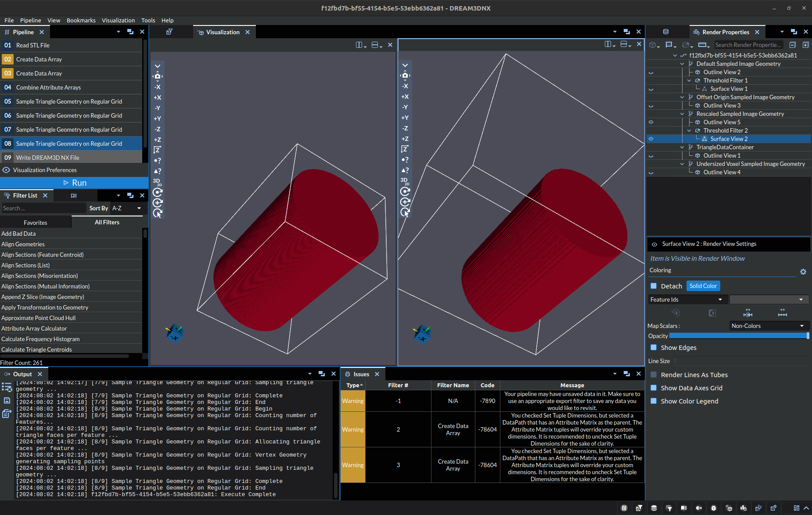Viewport: 812px width, 515px height.
Task: Click the filter funnel icon in bottom toolbar
Action: pyautogui.click(x=669, y=508)
